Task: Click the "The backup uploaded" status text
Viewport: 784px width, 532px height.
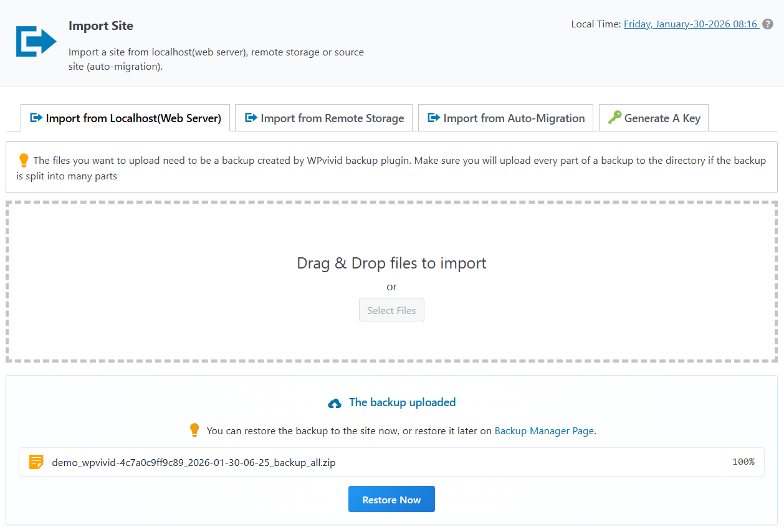Action: click(402, 402)
